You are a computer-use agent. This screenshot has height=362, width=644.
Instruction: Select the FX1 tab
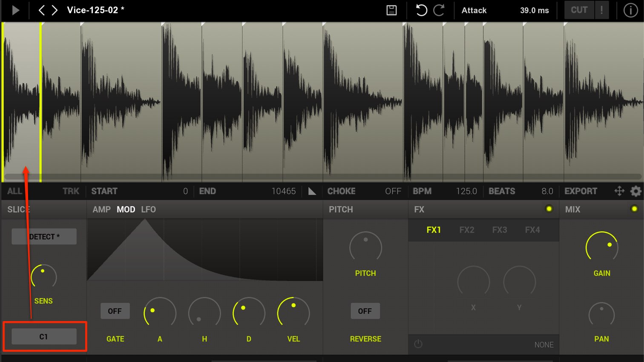point(434,230)
